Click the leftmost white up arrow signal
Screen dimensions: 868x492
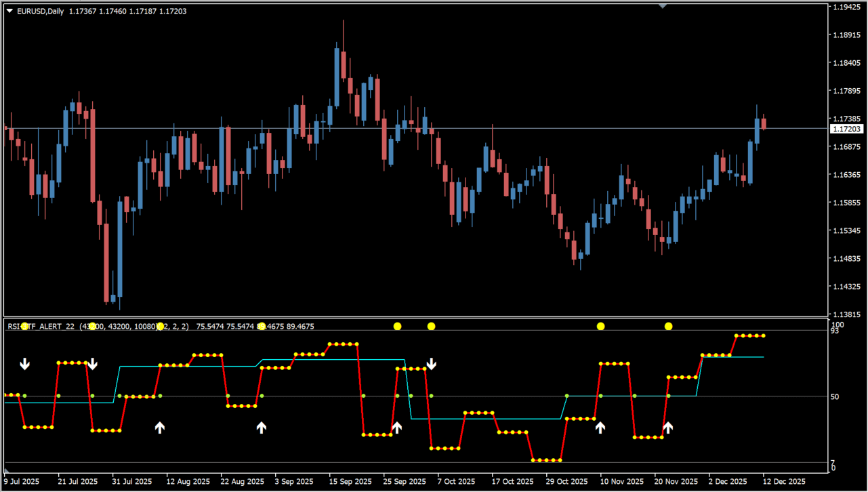click(x=160, y=427)
